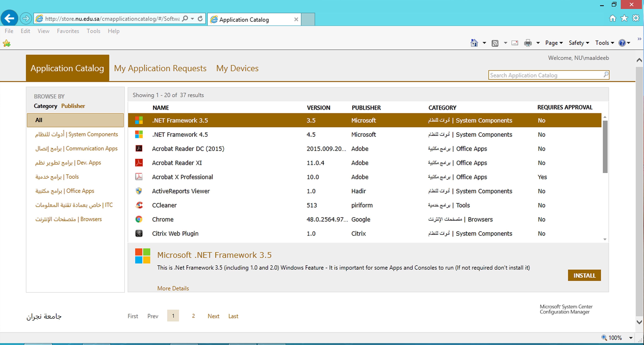Click the browser Forward arrow button
Viewport: 644px width, 345px height.
pos(26,19)
